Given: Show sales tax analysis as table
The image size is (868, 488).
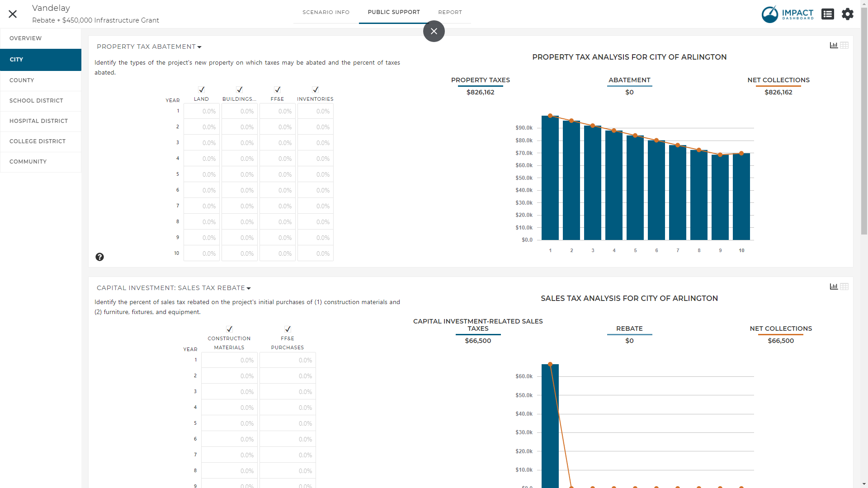Looking at the screenshot, I should [x=844, y=286].
